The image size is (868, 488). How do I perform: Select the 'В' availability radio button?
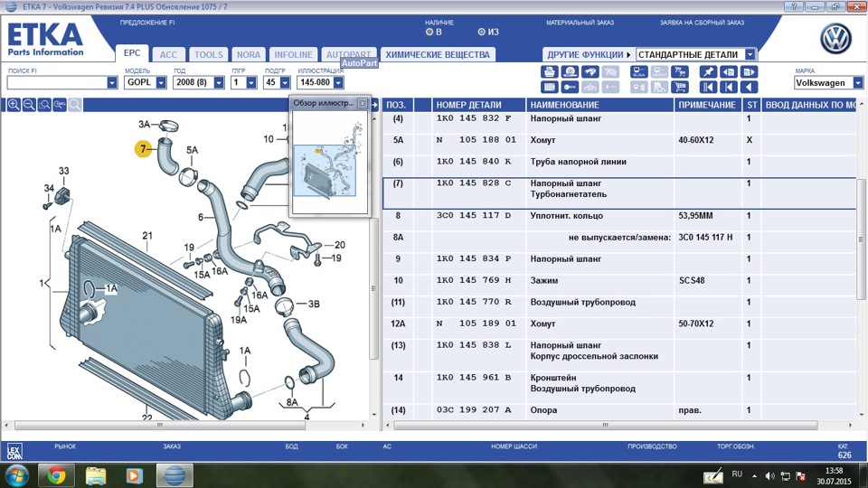(x=429, y=33)
